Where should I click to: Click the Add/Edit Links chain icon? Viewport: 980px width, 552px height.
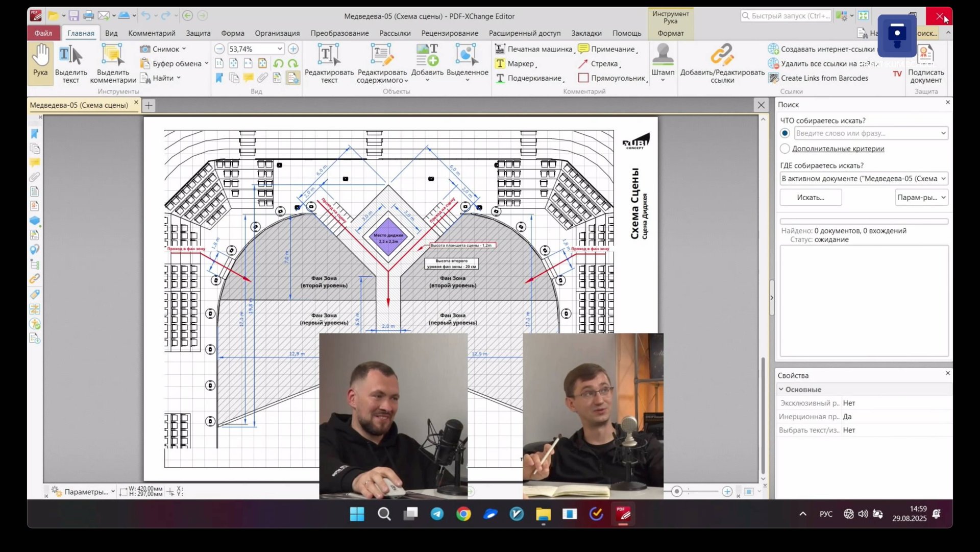[722, 55]
